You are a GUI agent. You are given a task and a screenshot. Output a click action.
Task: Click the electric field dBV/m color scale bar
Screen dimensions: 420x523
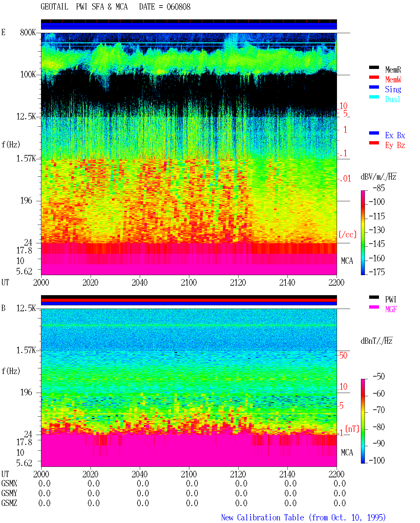pos(363,232)
